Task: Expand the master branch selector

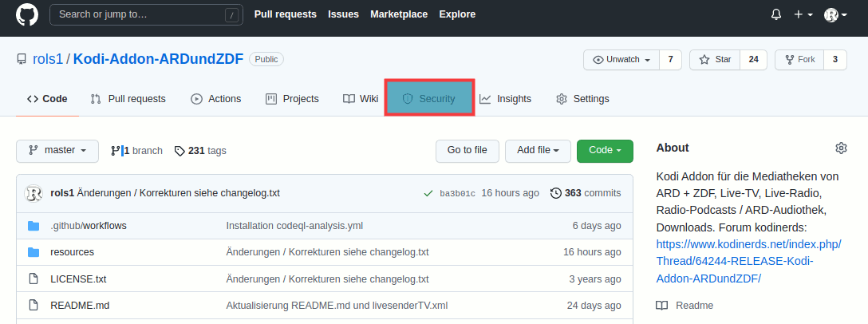Action: 57,151
